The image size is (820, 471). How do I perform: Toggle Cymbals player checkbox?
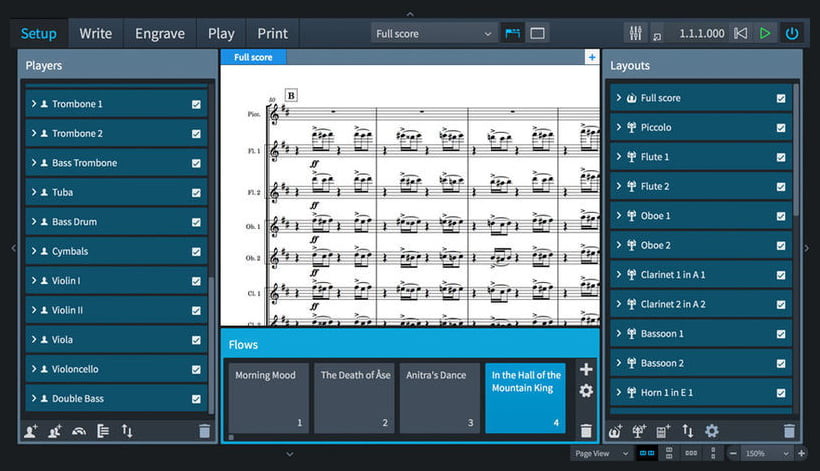[196, 251]
